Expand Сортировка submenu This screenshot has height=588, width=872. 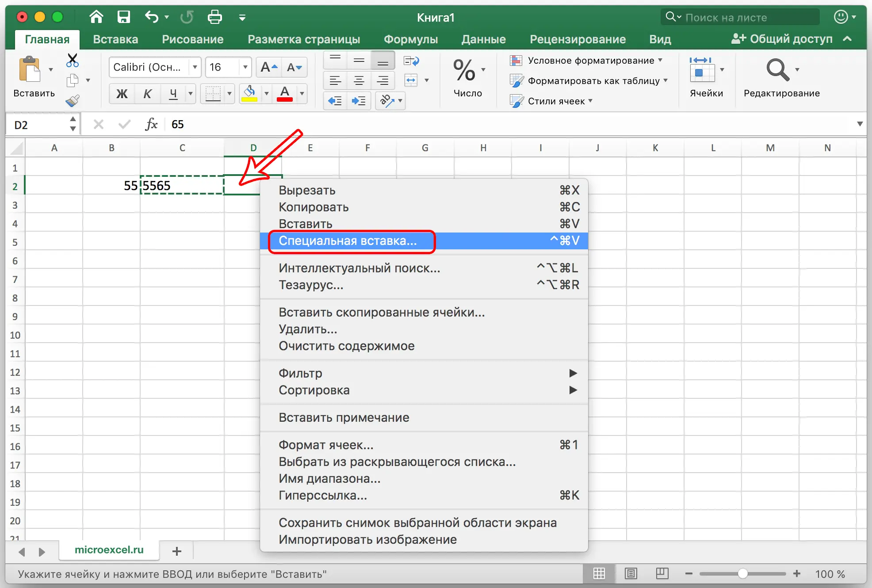[424, 390]
